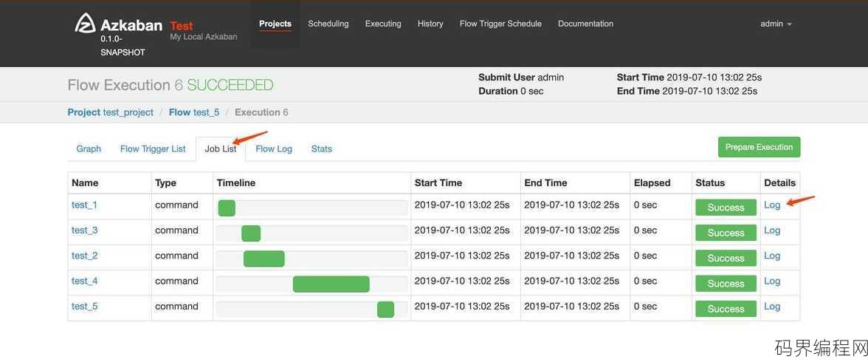Open the Documentation link
868x362 pixels.
coord(586,24)
